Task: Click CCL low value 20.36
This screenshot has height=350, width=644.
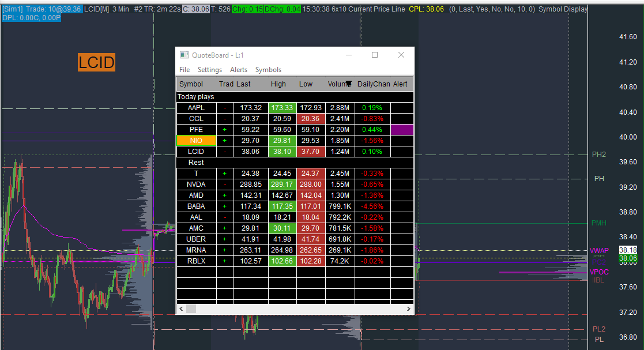Action: click(311, 119)
